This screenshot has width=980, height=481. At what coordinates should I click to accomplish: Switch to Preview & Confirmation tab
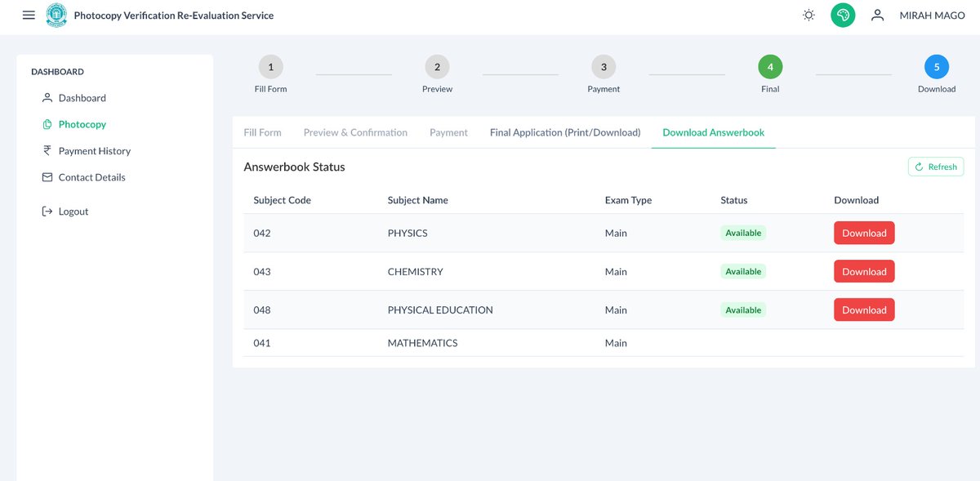point(355,132)
